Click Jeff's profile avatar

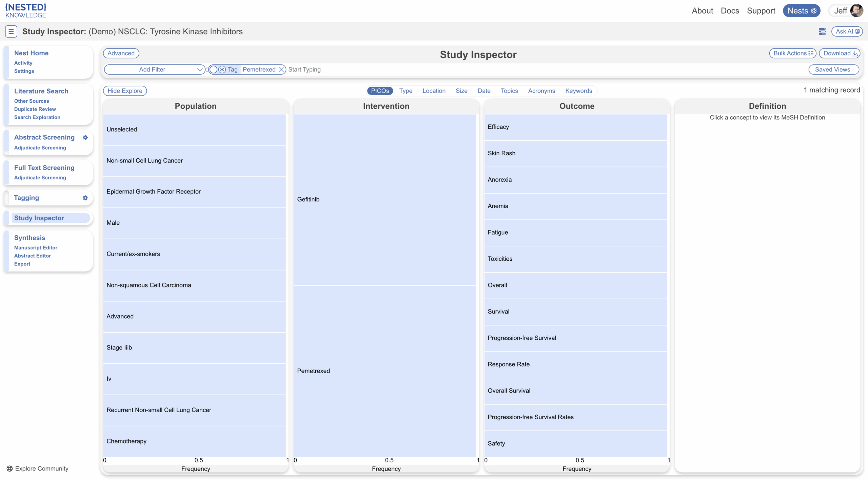coord(856,11)
